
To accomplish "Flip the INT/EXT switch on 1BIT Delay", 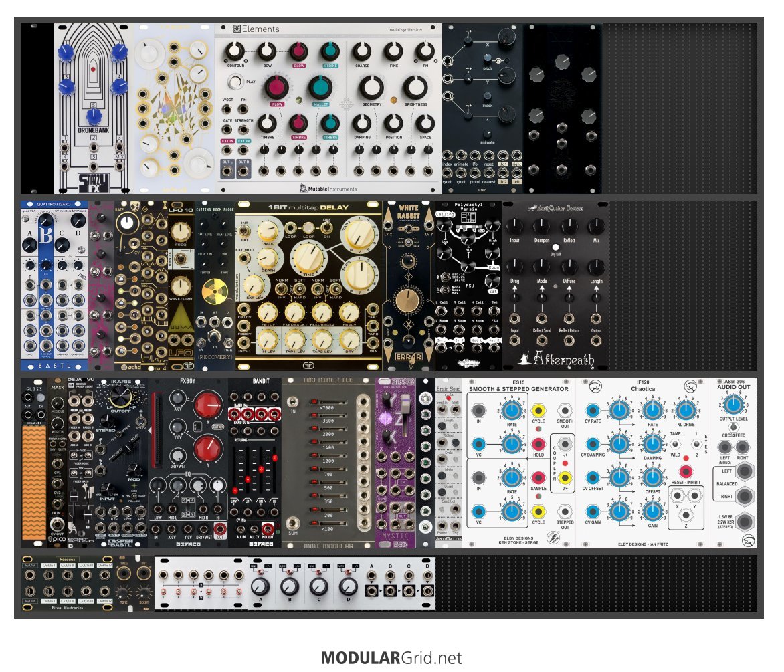I will point(244,231).
